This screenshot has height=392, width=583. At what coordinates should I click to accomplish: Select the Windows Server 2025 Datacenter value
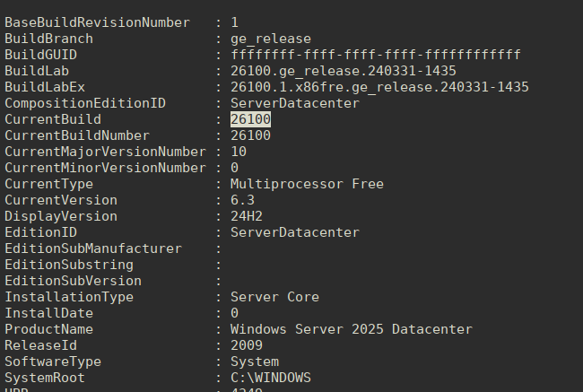point(352,329)
